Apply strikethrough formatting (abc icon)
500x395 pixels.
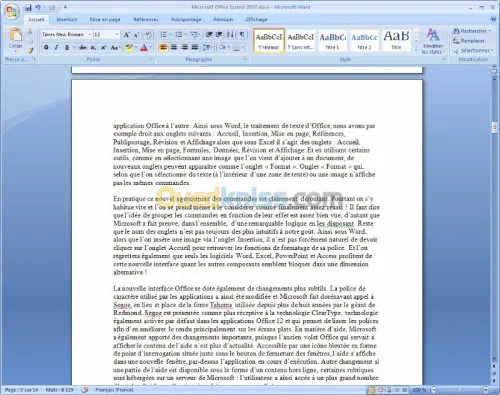point(82,48)
